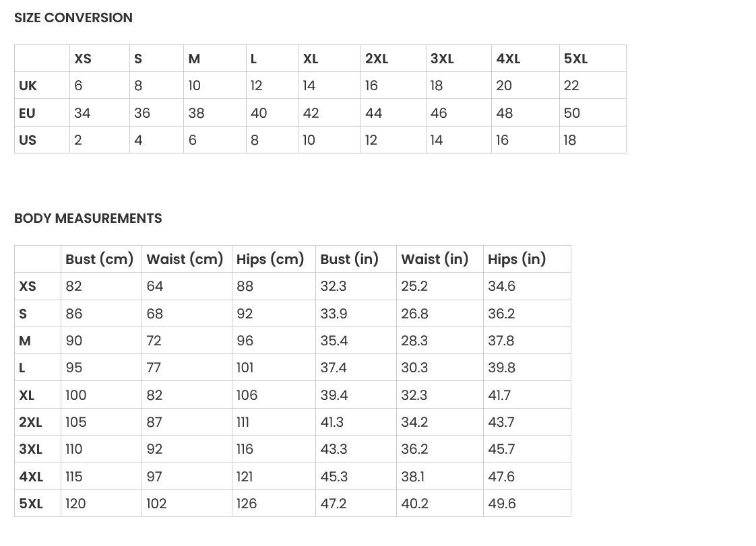Select the Waist (cm) column header
Image resolution: width=756 pixels, height=546 pixels.
coord(185,259)
